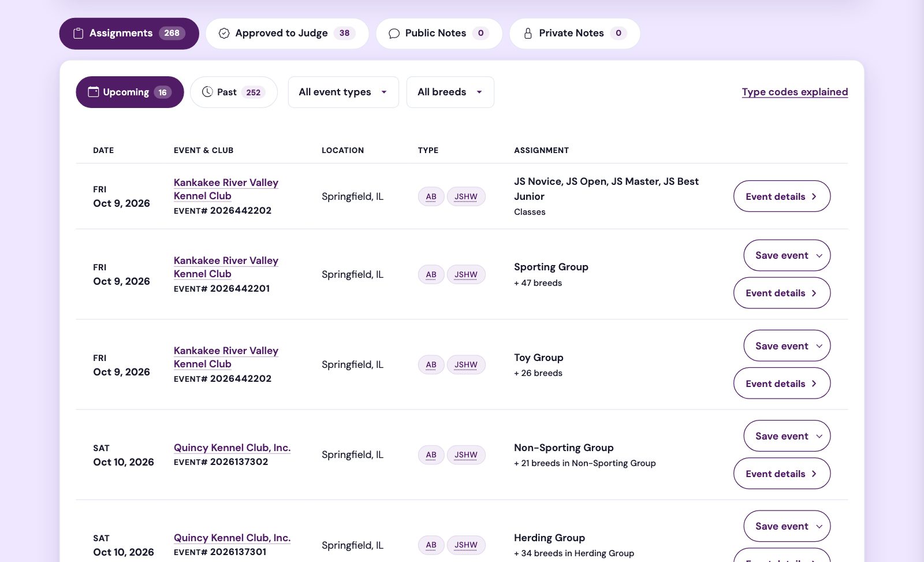Click the JSHW badge in Non-Sporting Group row
Screen dimensions: 924x562
[x=466, y=455]
